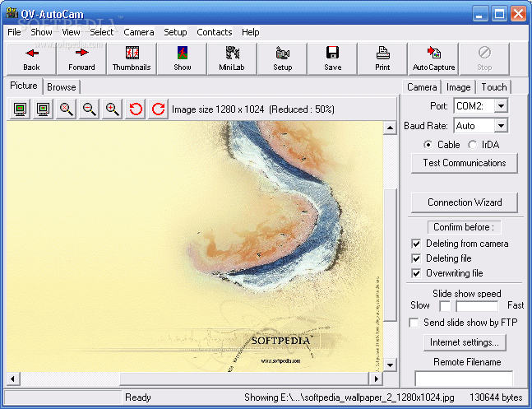Click the first monitor fit-to-screen icon
532x409 pixels.
coord(20,109)
